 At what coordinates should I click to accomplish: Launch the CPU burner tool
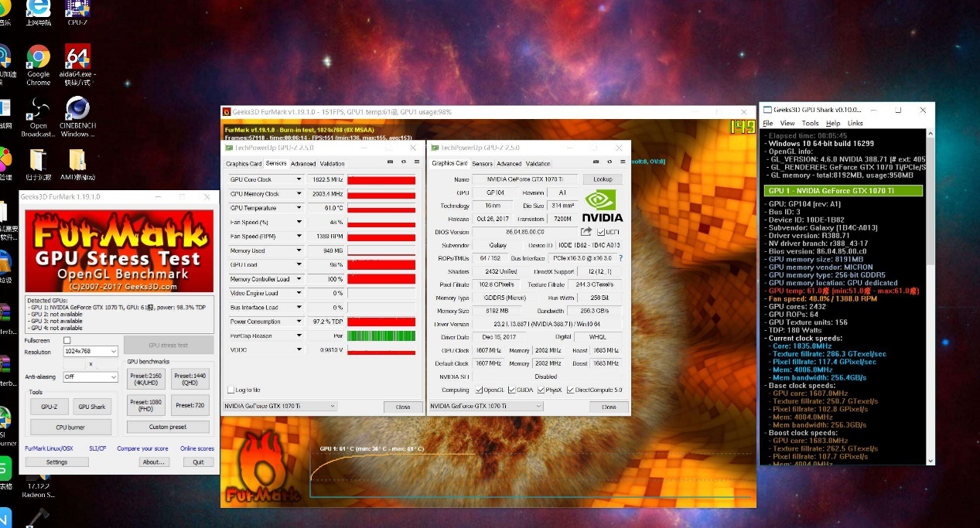tap(71, 427)
